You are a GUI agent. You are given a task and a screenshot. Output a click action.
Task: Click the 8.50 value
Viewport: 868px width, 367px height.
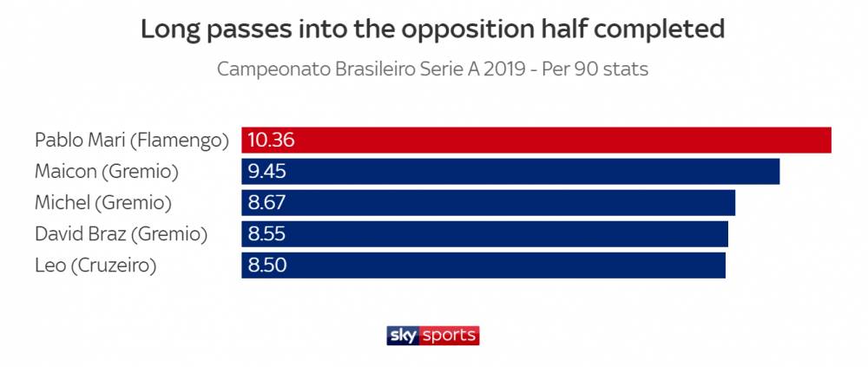point(266,265)
